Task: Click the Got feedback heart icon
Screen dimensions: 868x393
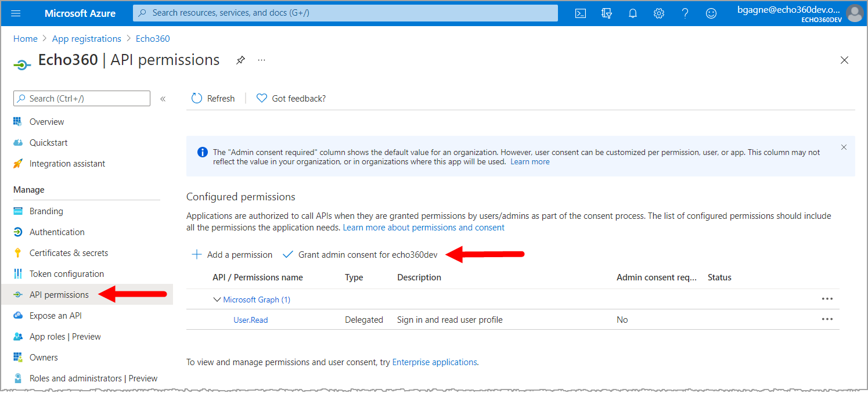Action: pyautogui.click(x=262, y=99)
